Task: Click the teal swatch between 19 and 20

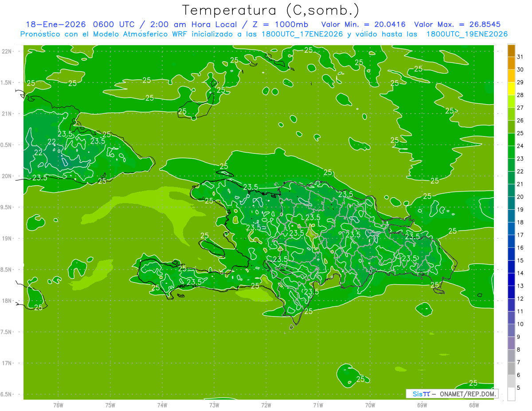Action: pyautogui.click(x=511, y=203)
